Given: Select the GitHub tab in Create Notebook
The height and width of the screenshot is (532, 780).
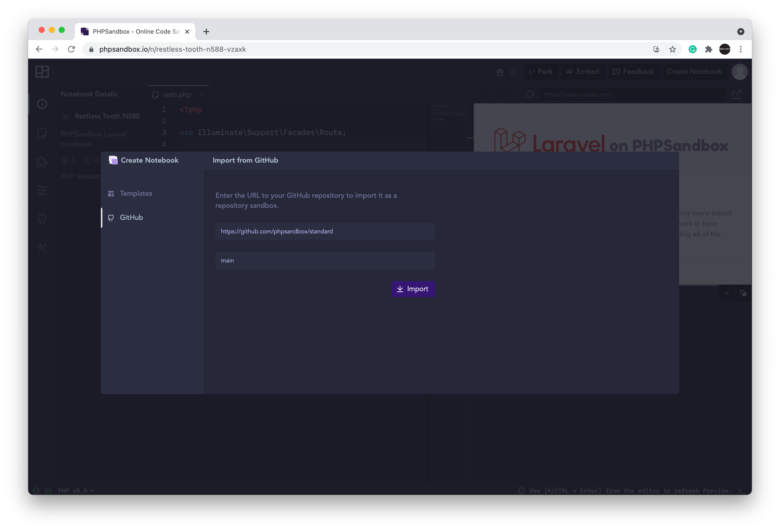Looking at the screenshot, I should (131, 218).
